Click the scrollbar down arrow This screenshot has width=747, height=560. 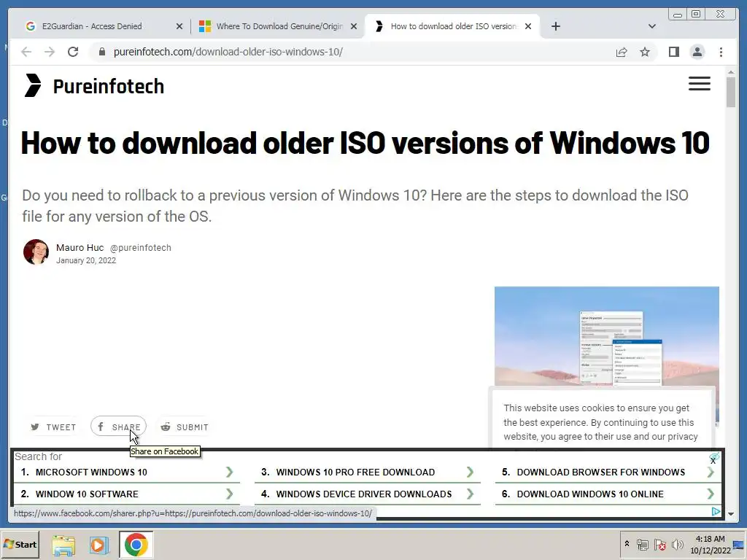[x=731, y=514]
